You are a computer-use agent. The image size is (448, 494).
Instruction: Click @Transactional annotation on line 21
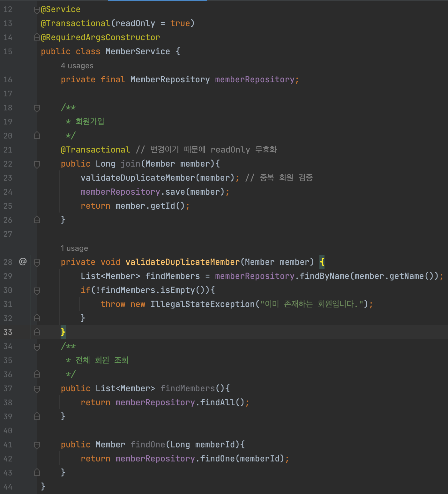coord(95,150)
